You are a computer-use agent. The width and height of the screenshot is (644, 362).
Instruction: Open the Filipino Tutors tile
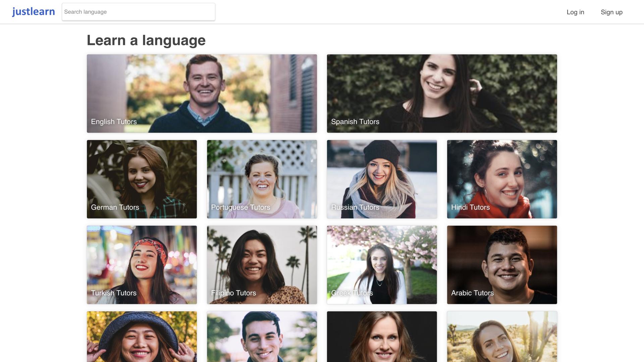[262, 265]
